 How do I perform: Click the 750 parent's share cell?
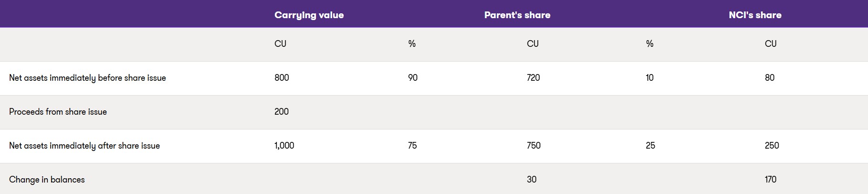(533, 146)
